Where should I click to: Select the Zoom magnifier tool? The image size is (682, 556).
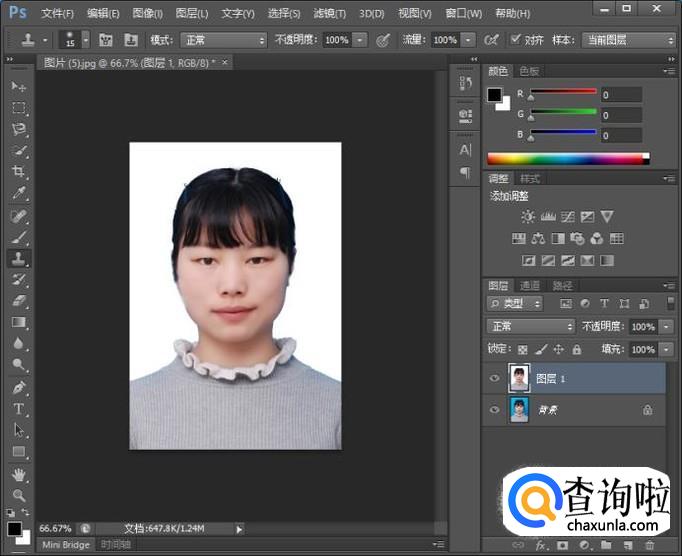tap(19, 495)
